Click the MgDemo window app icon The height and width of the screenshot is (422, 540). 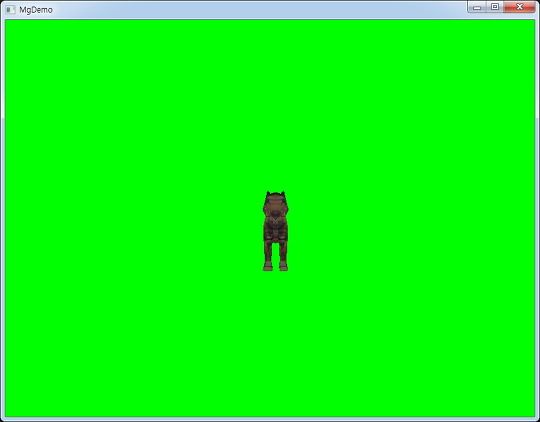coord(11,10)
